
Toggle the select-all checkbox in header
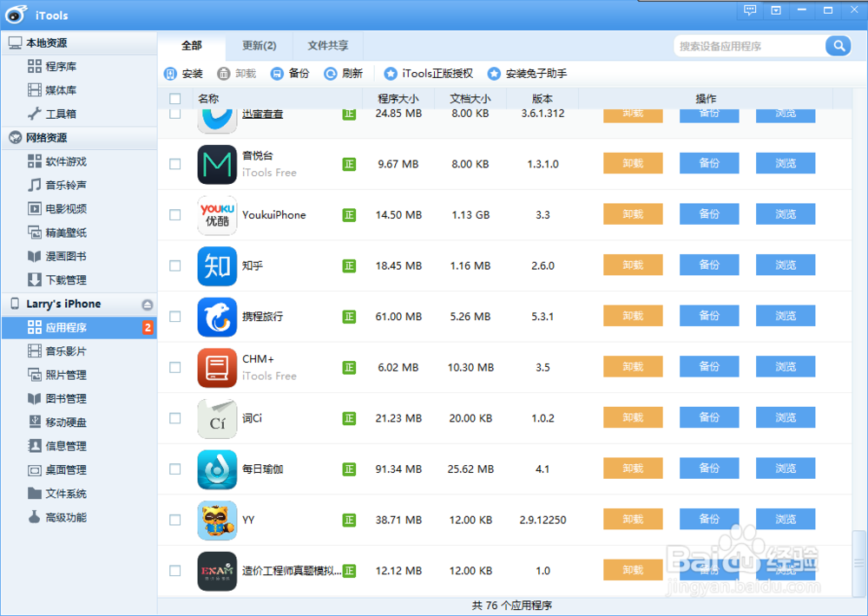[x=175, y=99]
